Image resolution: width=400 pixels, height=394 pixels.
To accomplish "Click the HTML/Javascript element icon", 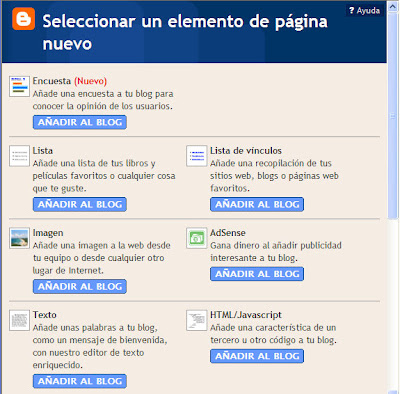I will tap(197, 320).
